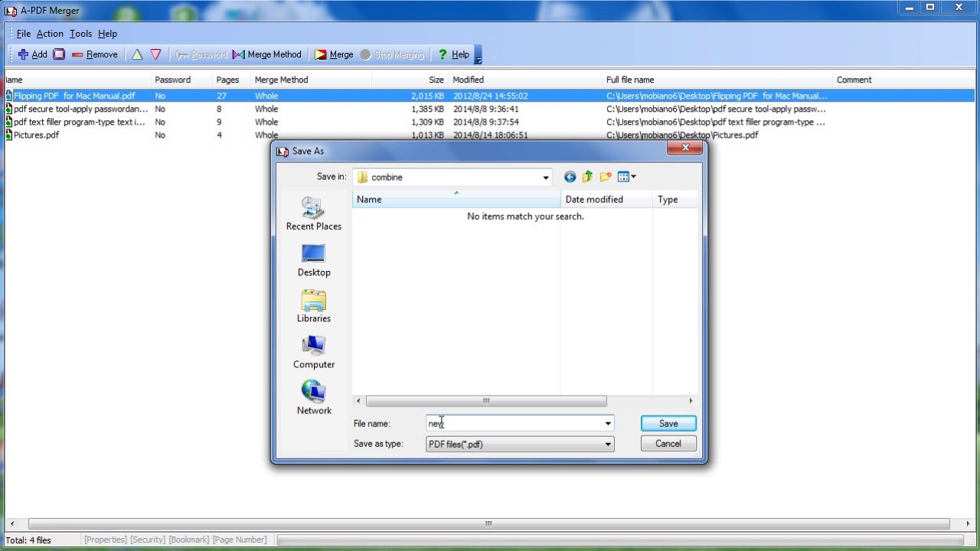Click the Cancel button
980x551 pixels.
(668, 444)
